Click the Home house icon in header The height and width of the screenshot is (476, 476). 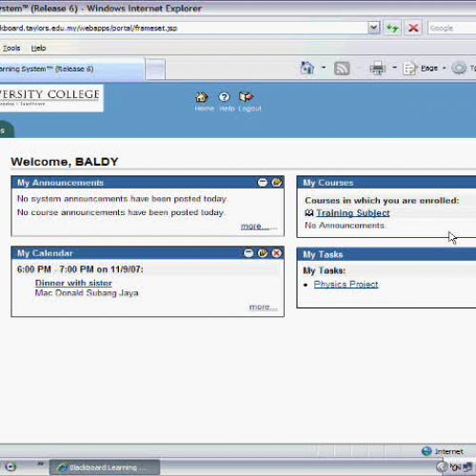[x=202, y=97]
